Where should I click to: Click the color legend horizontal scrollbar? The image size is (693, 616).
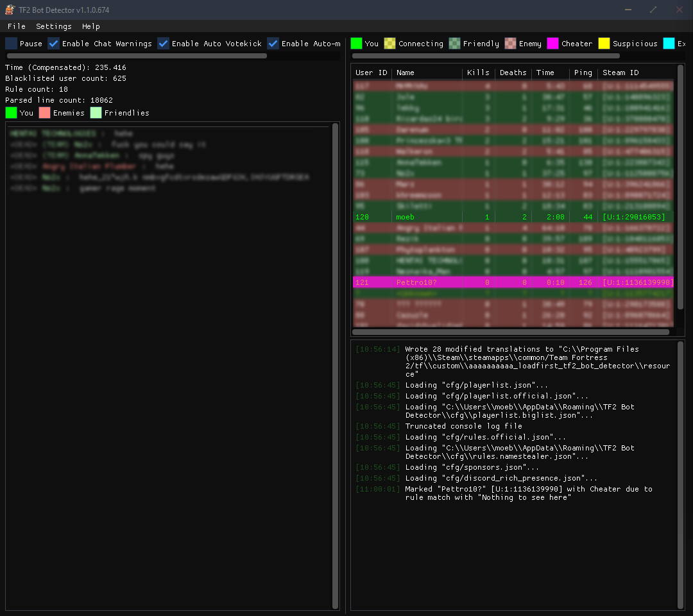(486, 56)
